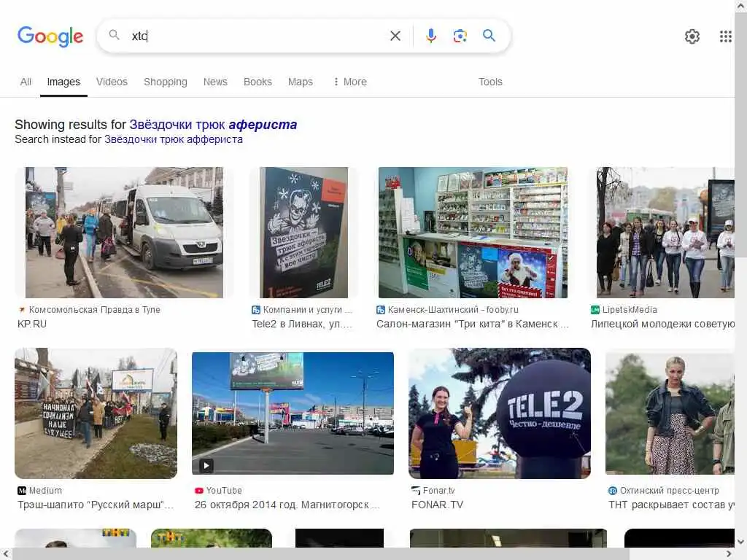
Task: Open Липецкой молодежи советую title
Action: 662,324
